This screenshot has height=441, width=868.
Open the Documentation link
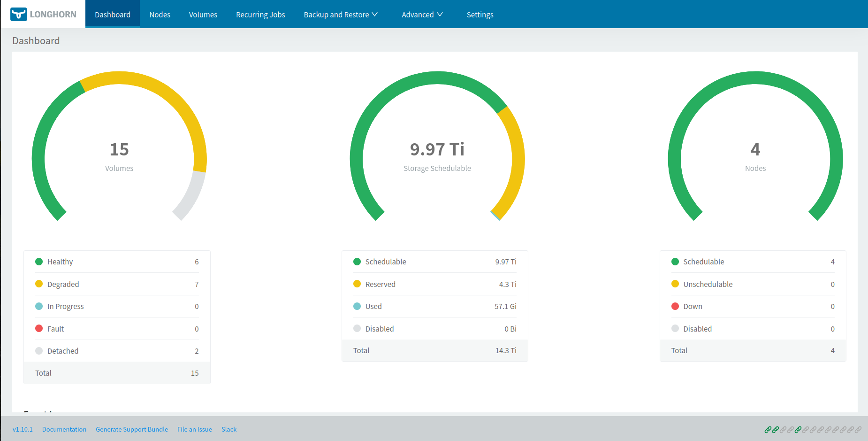(x=64, y=429)
